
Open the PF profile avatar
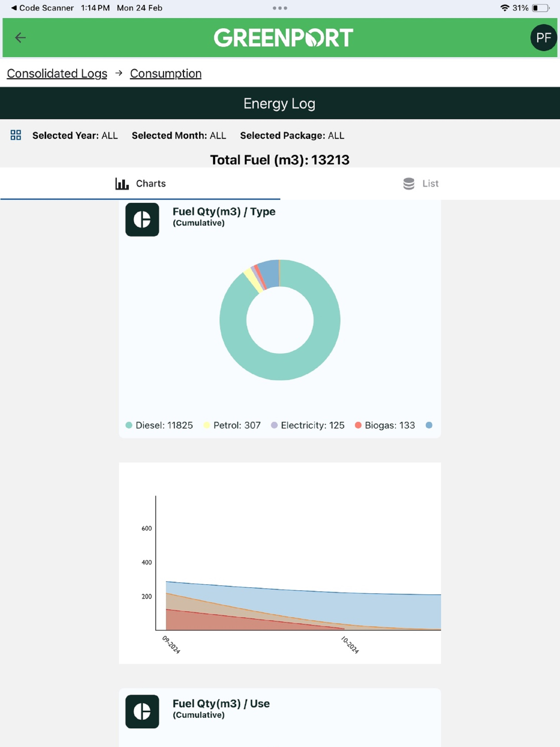[543, 37]
